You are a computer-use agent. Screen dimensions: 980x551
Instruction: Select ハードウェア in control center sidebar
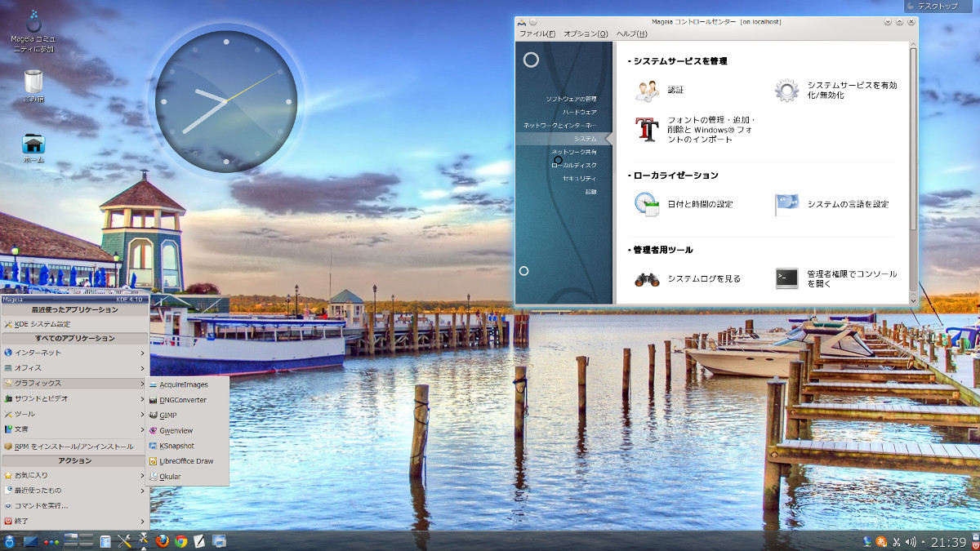[x=579, y=112]
